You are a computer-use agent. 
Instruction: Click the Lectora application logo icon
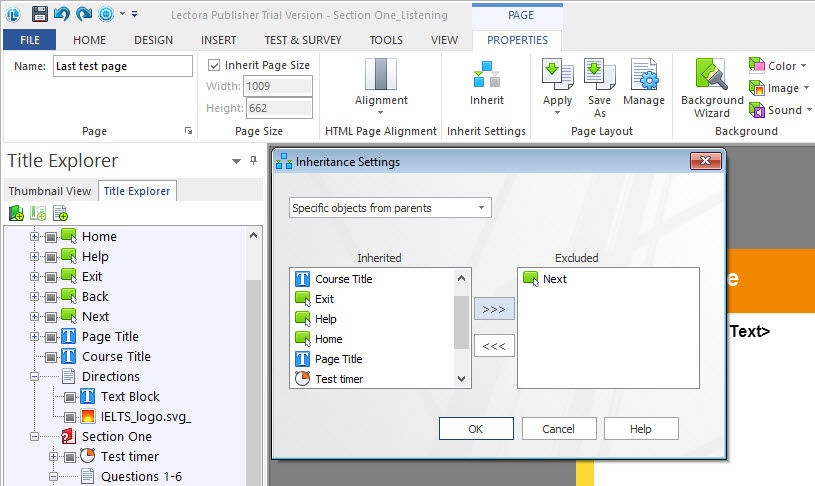pyautogui.click(x=13, y=15)
